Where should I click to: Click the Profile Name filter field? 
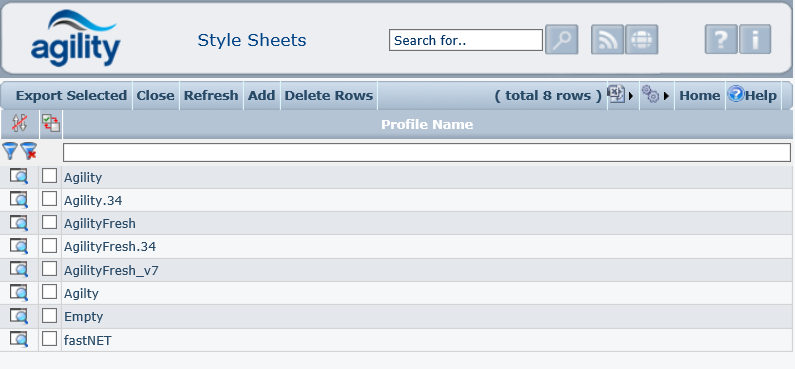click(427, 153)
